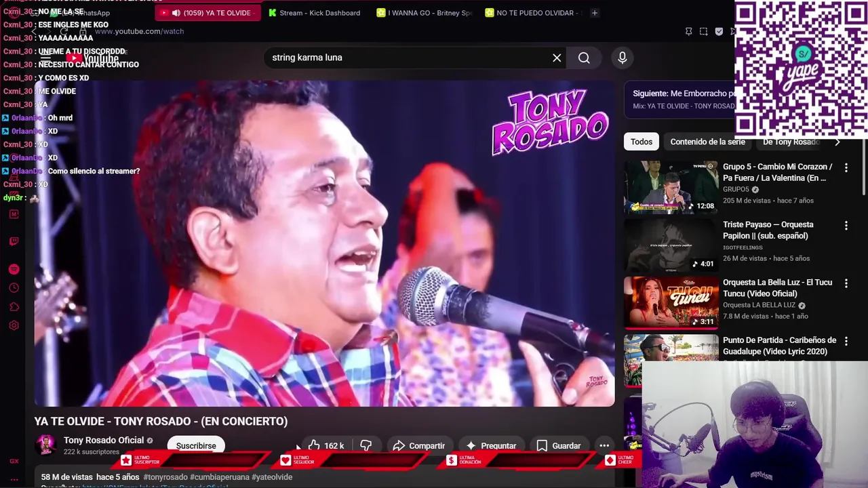The width and height of the screenshot is (868, 488).
Task: Switch to the Stream - Kick Dashboard tab
Action: (x=313, y=13)
